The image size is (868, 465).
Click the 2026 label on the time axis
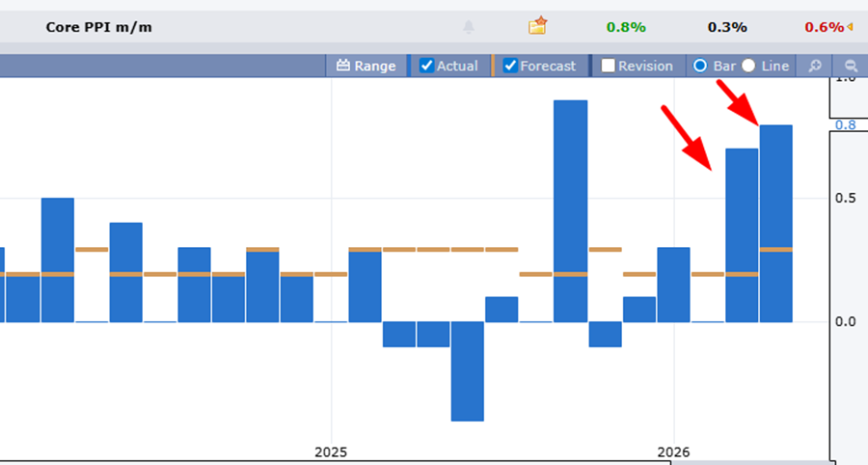point(672,451)
